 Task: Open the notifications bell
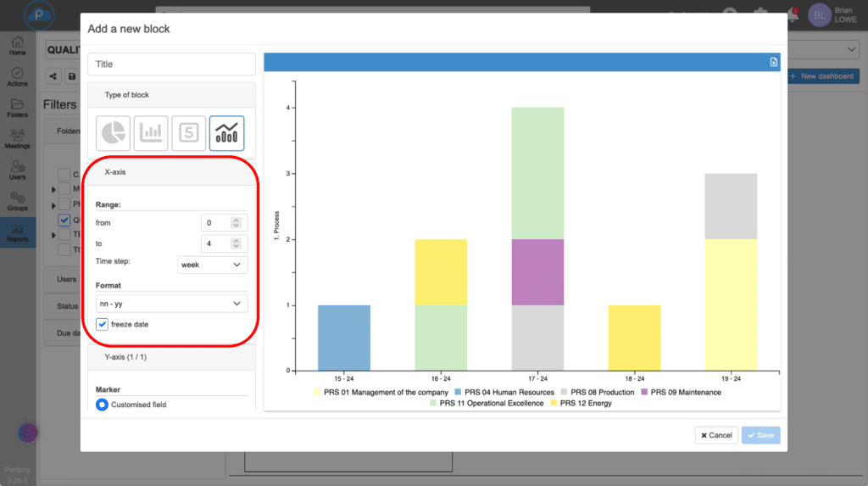tap(794, 14)
